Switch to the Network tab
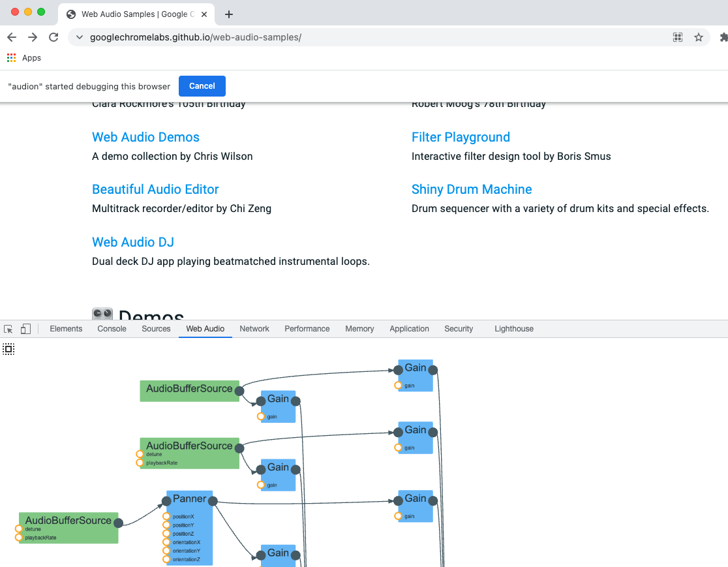728x567 pixels. (254, 329)
